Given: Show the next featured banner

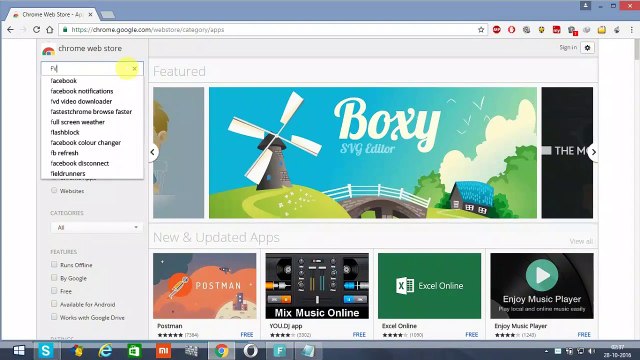Looking at the screenshot, I should pos(593,152).
